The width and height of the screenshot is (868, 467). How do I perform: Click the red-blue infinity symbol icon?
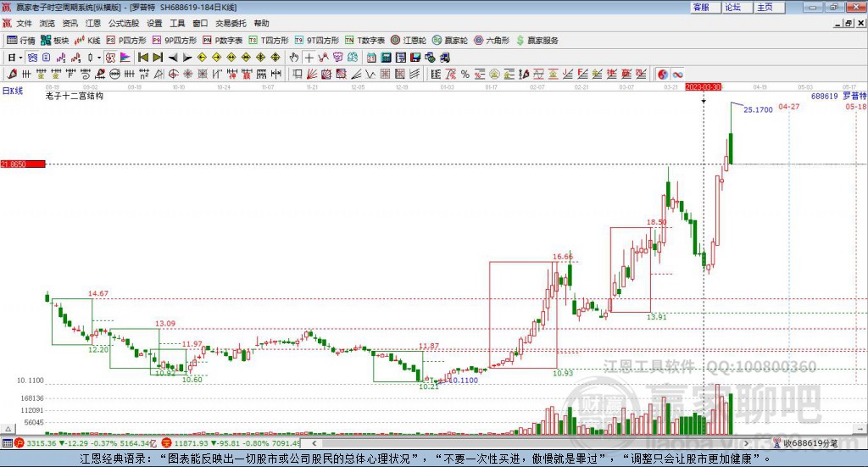tap(677, 74)
